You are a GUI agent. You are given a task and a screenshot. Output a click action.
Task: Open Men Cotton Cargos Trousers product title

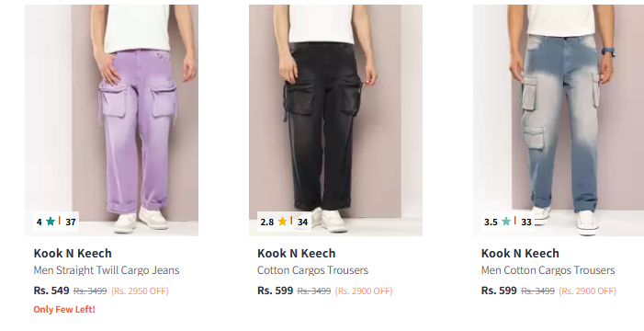click(x=548, y=270)
